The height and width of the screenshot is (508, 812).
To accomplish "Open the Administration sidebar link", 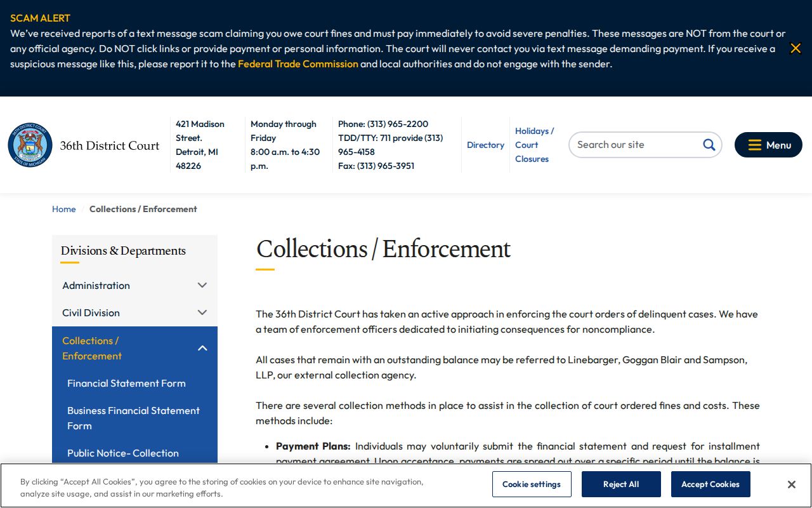I will pyautogui.click(x=96, y=286).
